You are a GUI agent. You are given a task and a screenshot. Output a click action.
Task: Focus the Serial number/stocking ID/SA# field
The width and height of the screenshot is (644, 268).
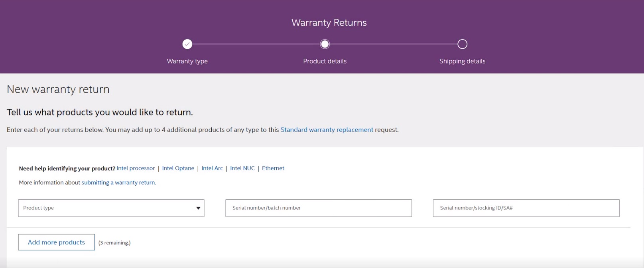pyautogui.click(x=526, y=208)
